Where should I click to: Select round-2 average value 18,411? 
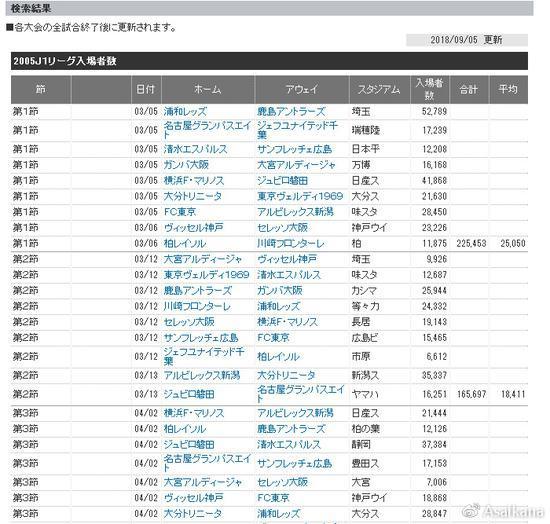(513, 394)
